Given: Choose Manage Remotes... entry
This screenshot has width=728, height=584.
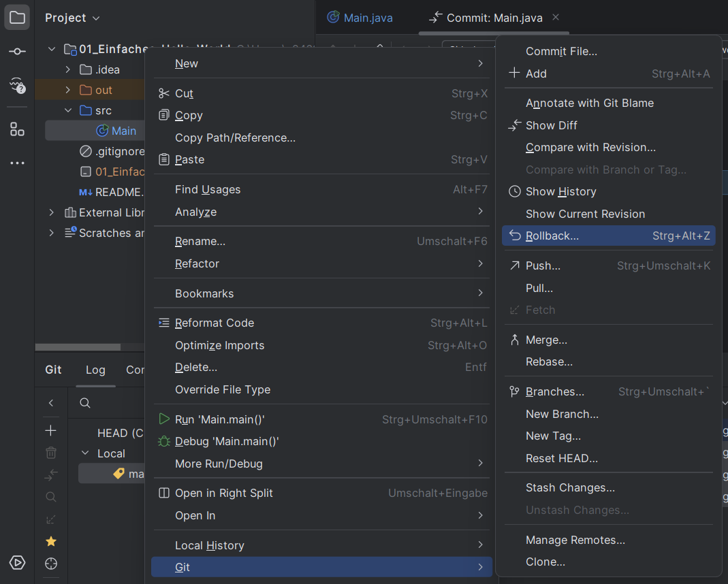Looking at the screenshot, I should point(608,540).
